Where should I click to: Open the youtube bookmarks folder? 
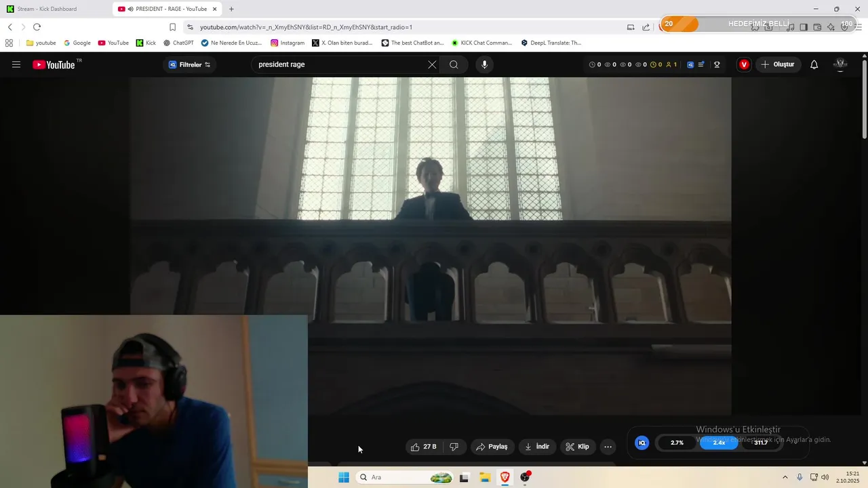41,43
